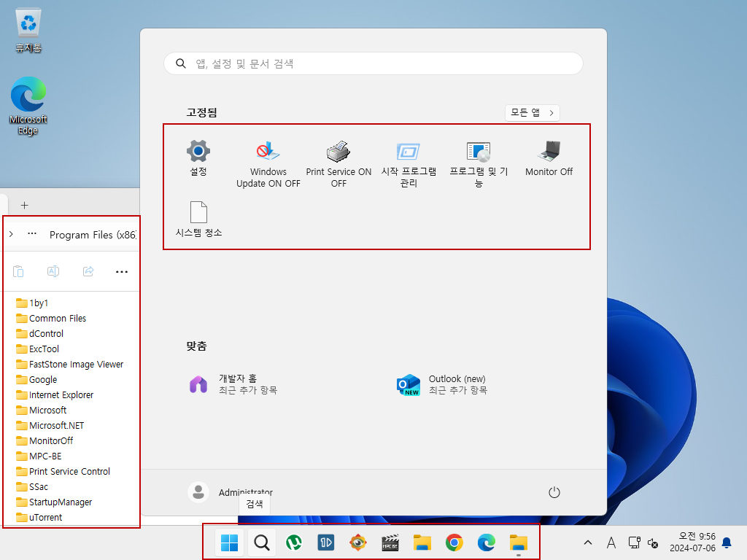Add a new tab in File Explorer
Screen dimensions: 747x560
tap(24, 205)
